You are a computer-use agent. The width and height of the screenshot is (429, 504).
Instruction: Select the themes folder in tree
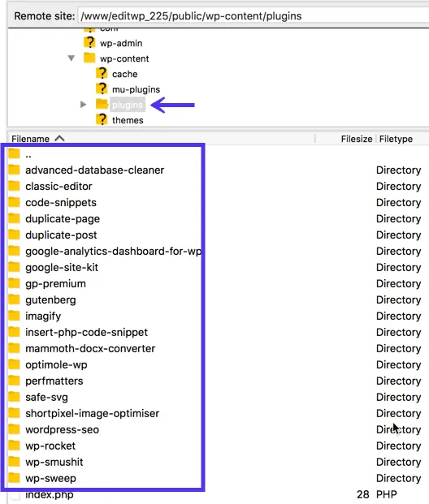(128, 120)
